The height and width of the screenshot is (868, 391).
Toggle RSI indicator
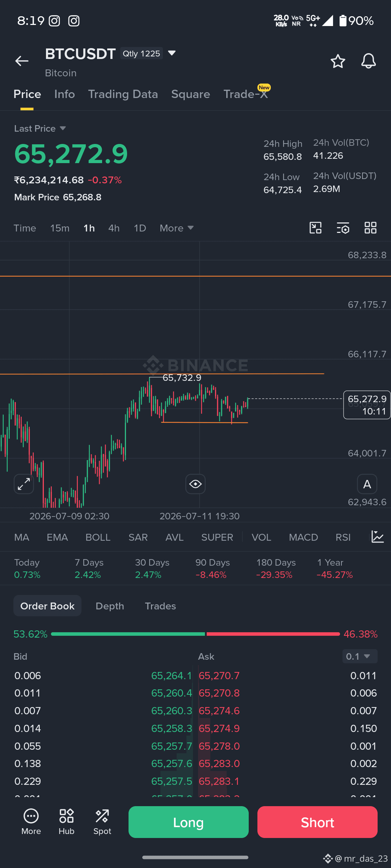pos(343,537)
